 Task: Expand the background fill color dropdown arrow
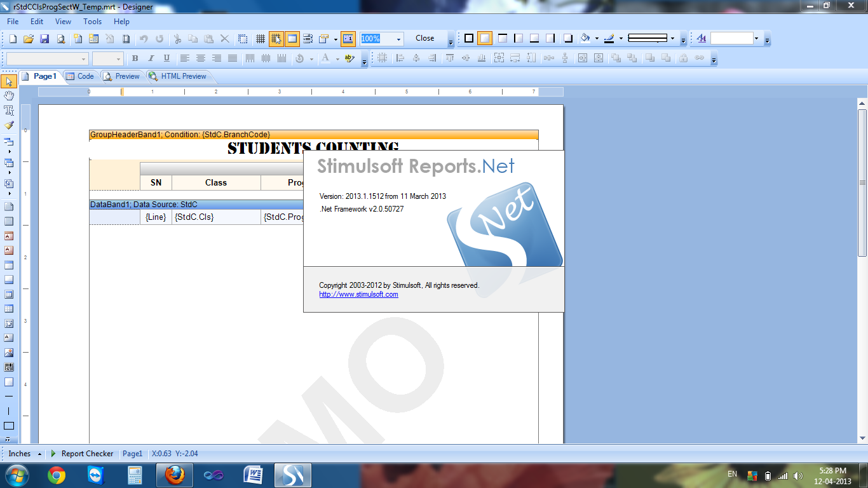pos(597,39)
